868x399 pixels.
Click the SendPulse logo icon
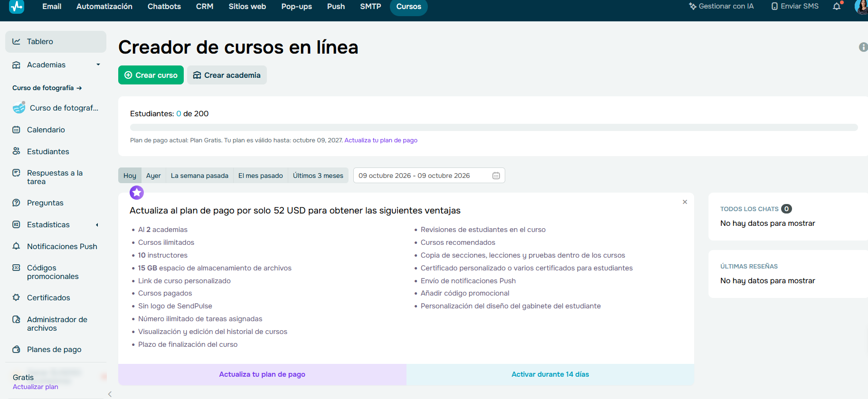point(17,6)
